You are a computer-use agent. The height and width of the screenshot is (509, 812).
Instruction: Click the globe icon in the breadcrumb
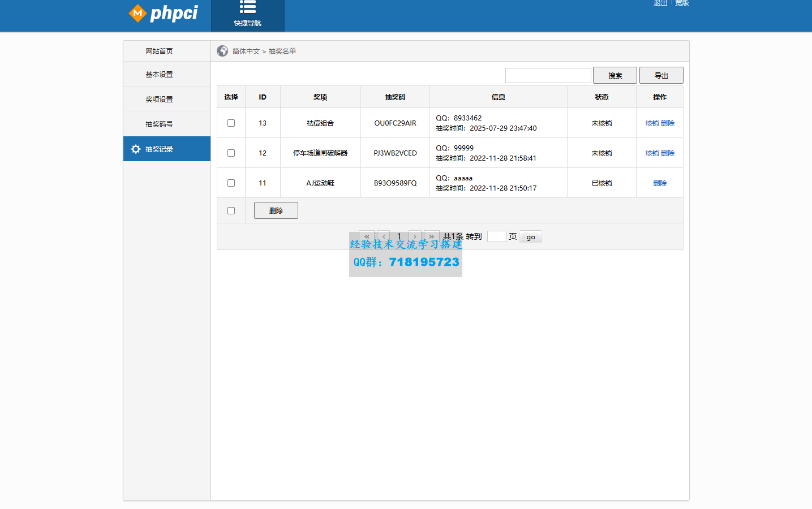pos(222,50)
